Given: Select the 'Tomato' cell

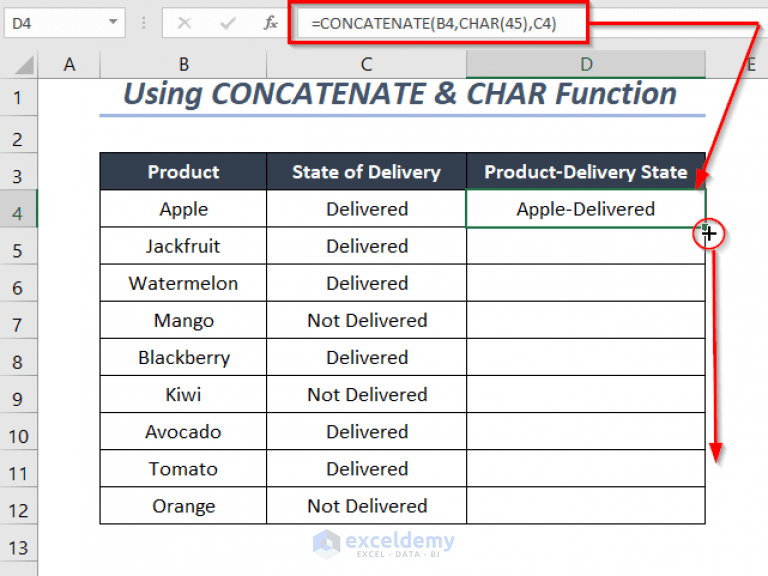Looking at the screenshot, I should coord(183,469).
